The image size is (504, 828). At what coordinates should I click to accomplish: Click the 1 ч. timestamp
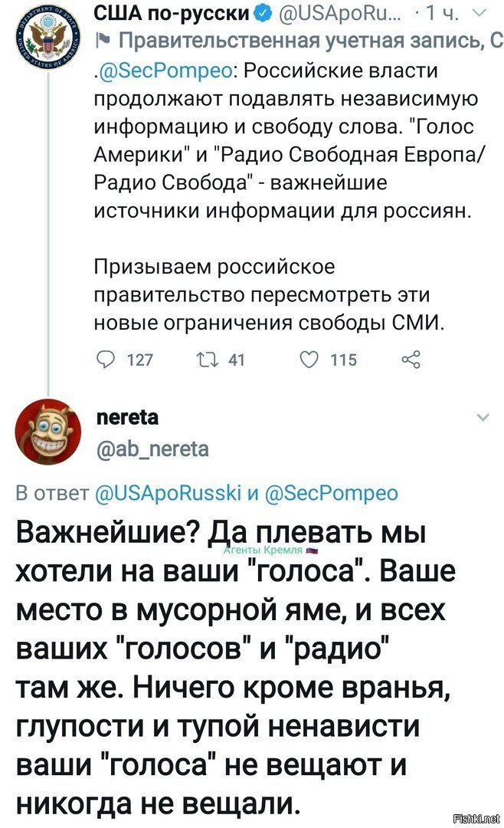point(442,13)
